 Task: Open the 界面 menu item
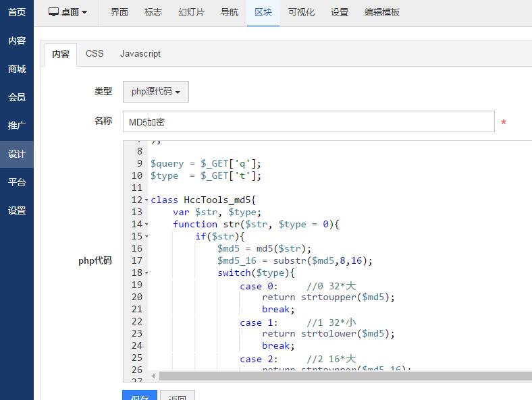point(119,12)
